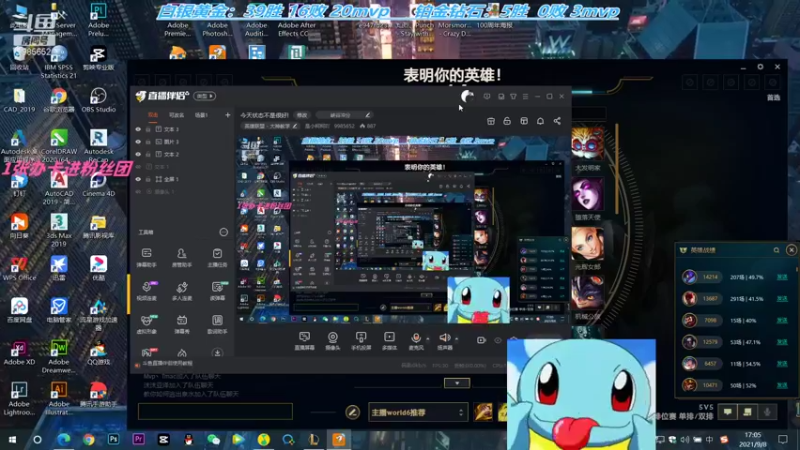The height and width of the screenshot is (450, 800).
Task: Expand the speaker settings arrow
Action: point(456,338)
